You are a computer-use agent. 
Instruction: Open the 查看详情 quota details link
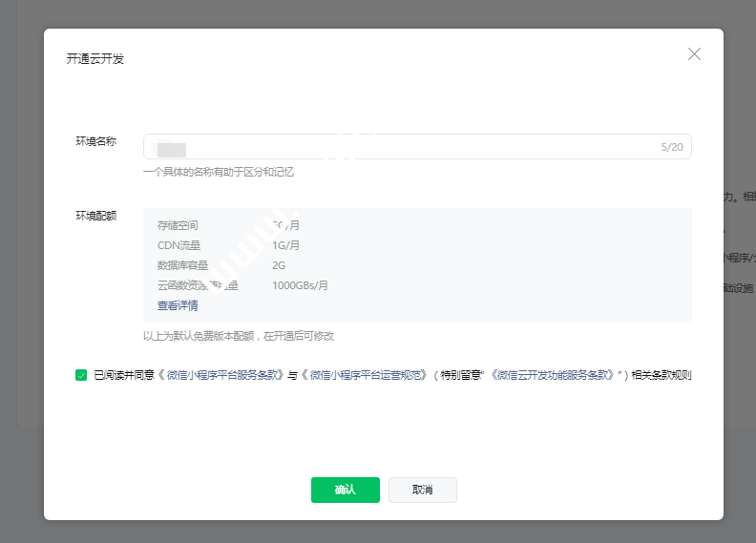pos(178,305)
